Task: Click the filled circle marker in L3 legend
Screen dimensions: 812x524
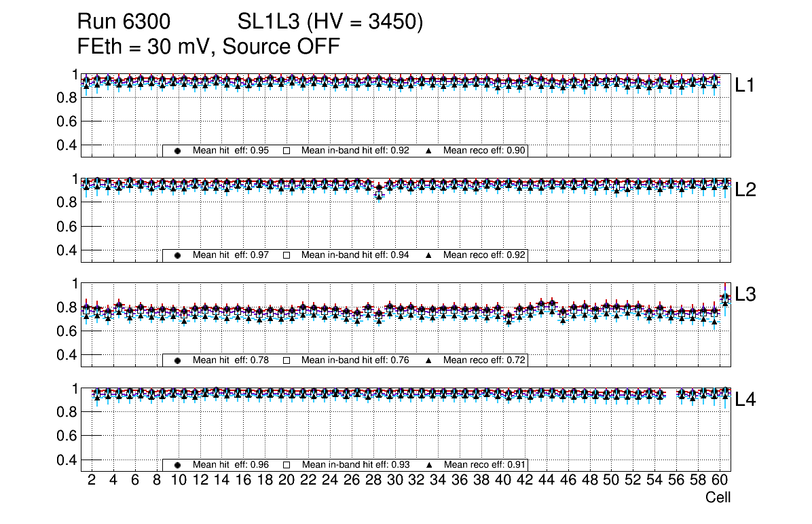Action: click(x=178, y=360)
